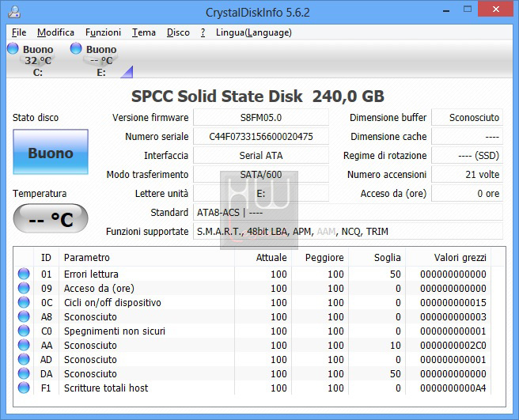Click the SPCC Solid State Disk 240,0 GB title
This screenshot has height=420, width=519.
(x=257, y=96)
